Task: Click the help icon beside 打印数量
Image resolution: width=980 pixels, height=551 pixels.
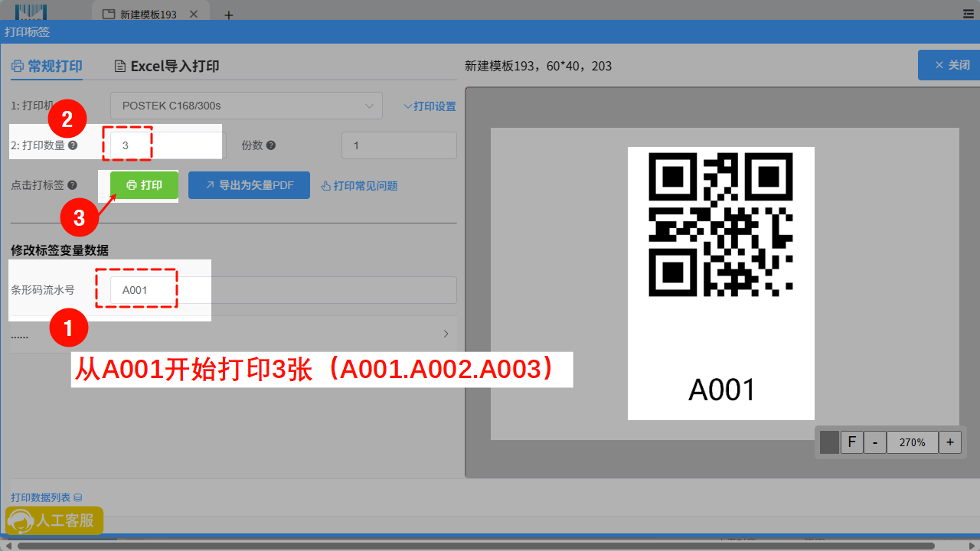Action: click(73, 145)
